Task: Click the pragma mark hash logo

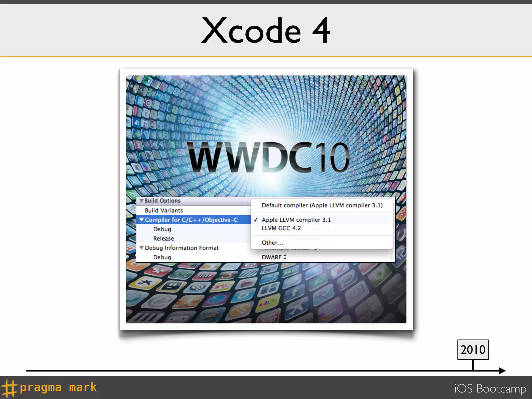Action: tap(9, 388)
